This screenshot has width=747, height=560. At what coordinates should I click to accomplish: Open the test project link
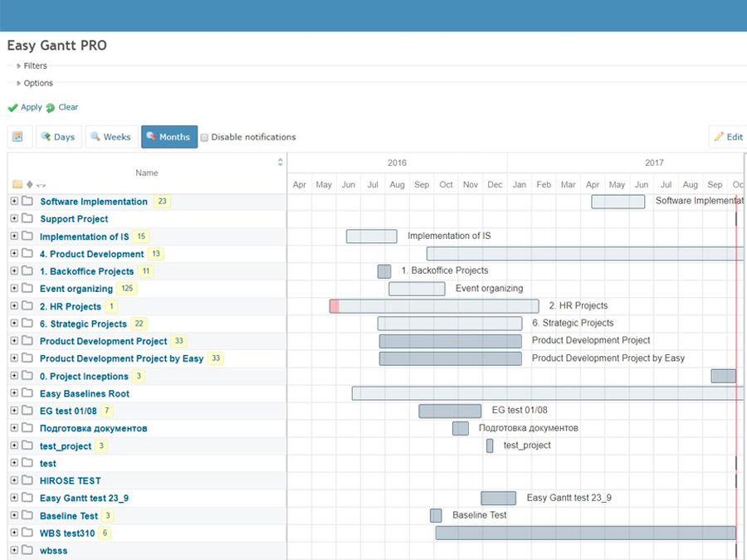(47, 463)
